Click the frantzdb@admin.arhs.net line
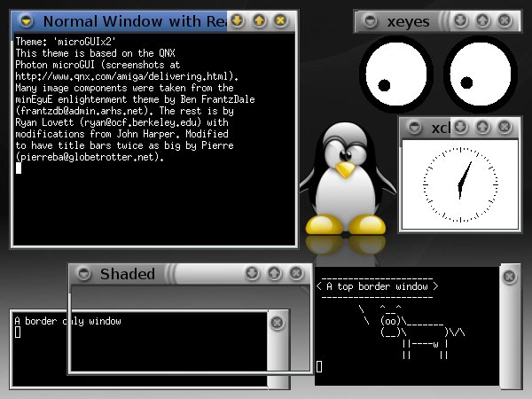 coord(124,111)
